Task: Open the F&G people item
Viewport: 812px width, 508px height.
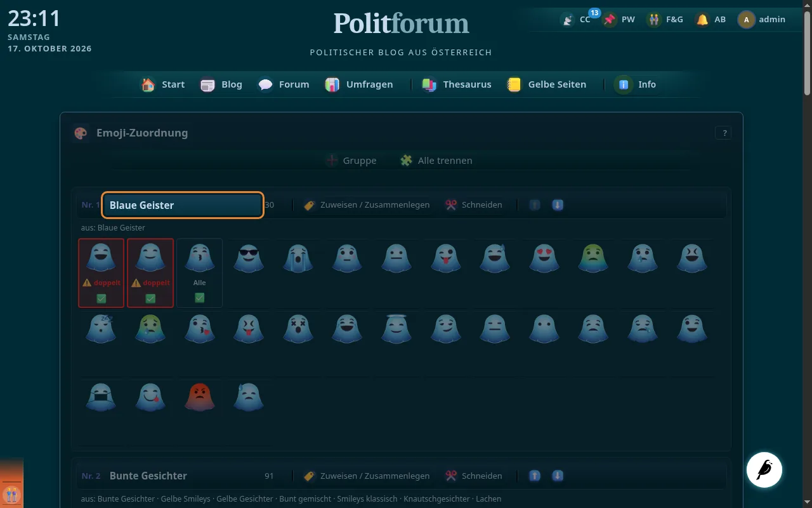Action: 665,20
